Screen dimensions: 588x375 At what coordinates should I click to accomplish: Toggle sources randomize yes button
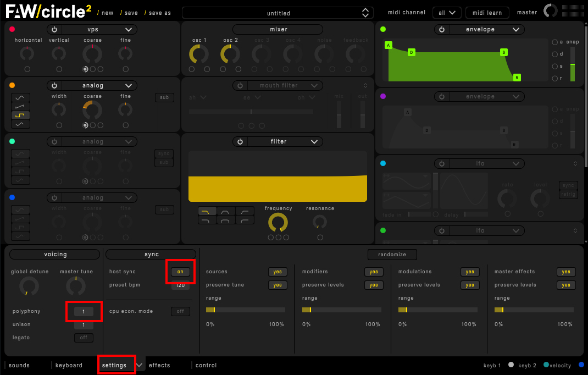278,272
